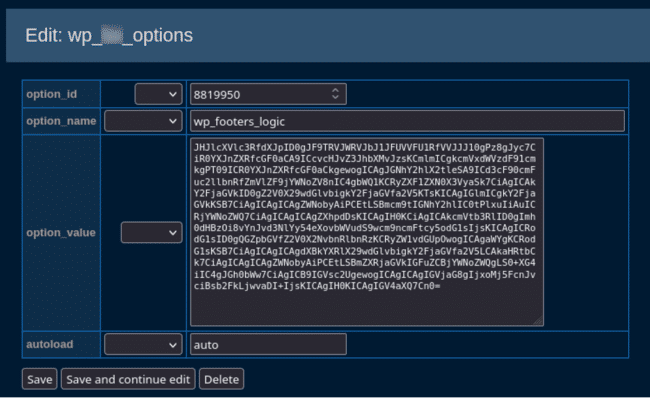Open the option_name function dropdown
Viewport: 650px width, 398px height.
pyautogui.click(x=143, y=121)
